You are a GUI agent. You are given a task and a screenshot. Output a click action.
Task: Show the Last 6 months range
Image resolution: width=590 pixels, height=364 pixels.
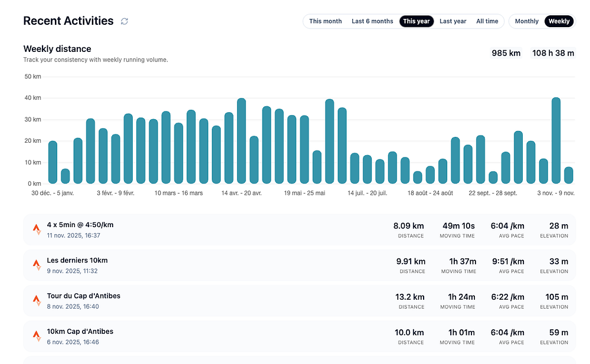(x=372, y=21)
